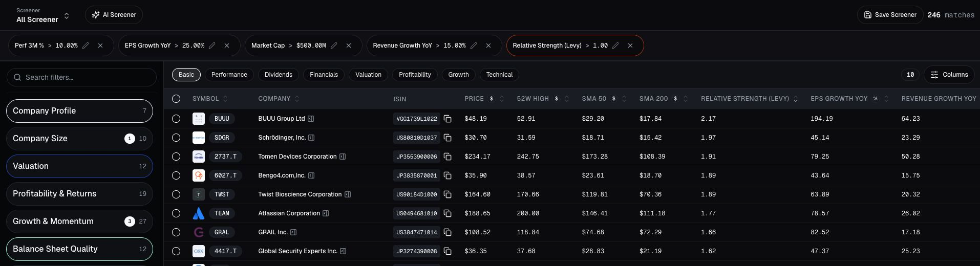This screenshot has width=980, height=266.
Task: Remove the Revenue Growth YoY filter
Action: click(488, 46)
